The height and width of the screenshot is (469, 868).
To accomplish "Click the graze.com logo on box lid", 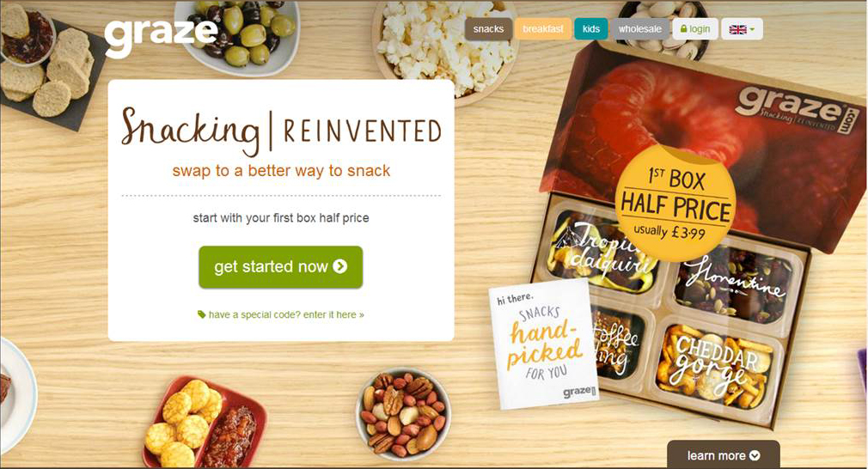I will coord(798,110).
